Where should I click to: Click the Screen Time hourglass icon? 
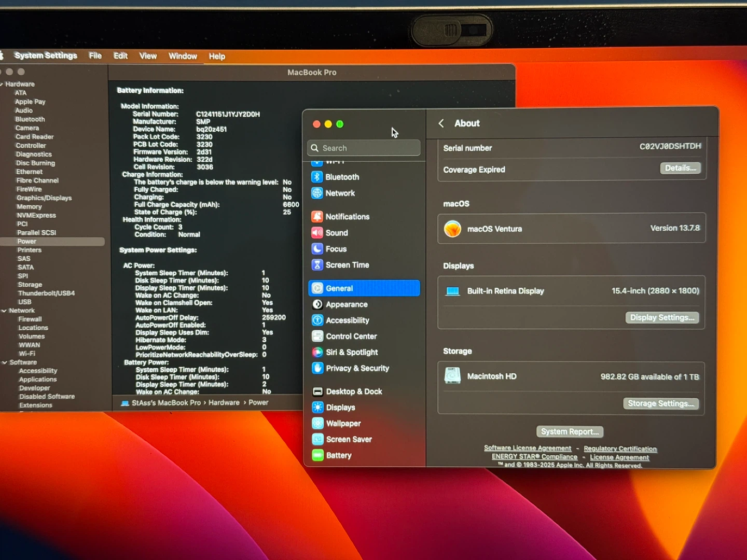[317, 265]
